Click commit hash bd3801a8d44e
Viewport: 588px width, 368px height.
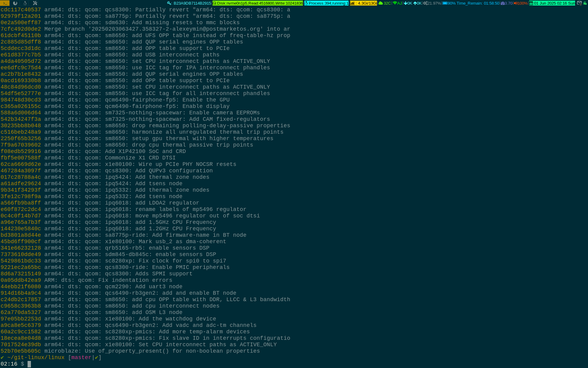21,235
